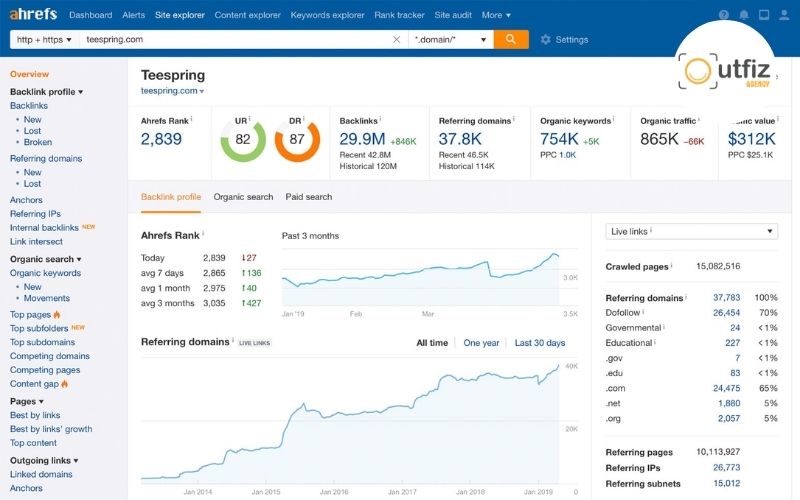Open Settings via the gear icon
This screenshot has width=800, height=500.
coord(545,39)
